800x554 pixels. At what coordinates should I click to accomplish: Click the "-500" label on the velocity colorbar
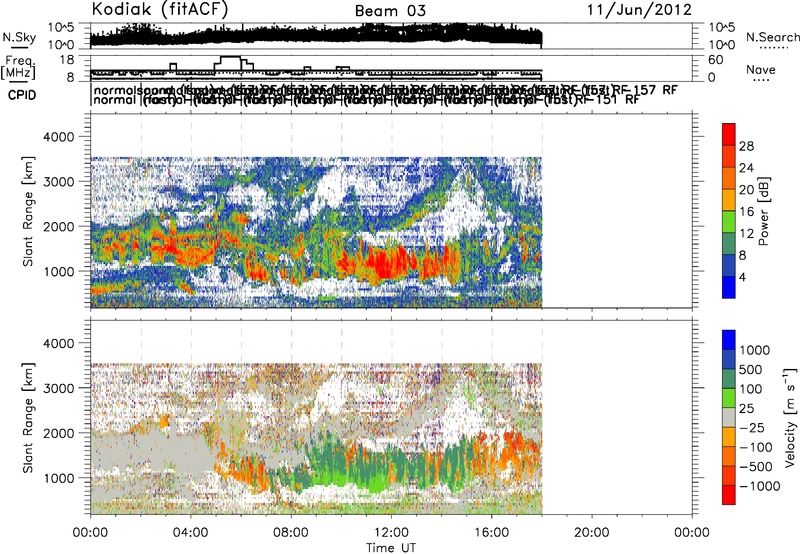tap(756, 466)
